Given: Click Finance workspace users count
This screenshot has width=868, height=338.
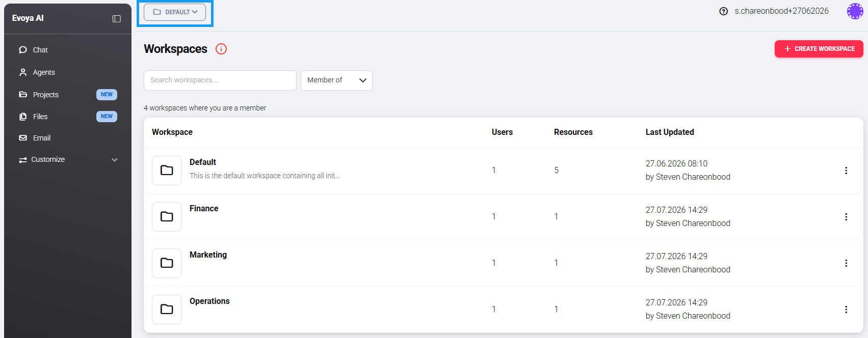Looking at the screenshot, I should (494, 217).
